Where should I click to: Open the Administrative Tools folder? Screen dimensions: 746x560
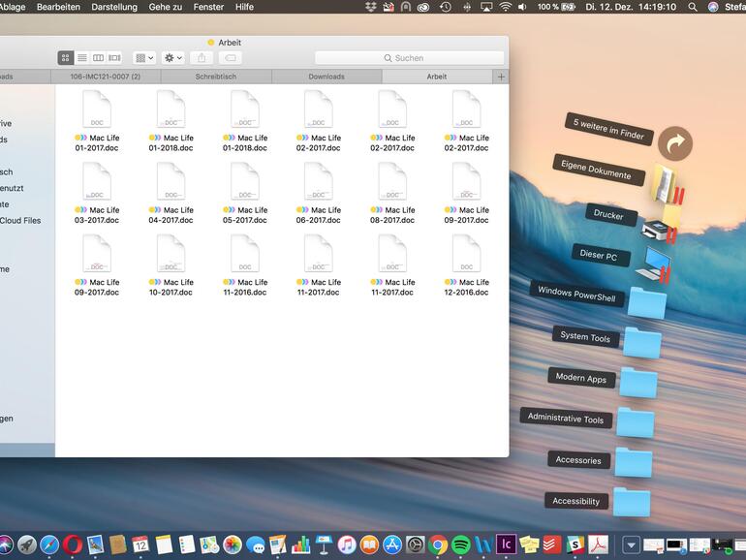(636, 422)
